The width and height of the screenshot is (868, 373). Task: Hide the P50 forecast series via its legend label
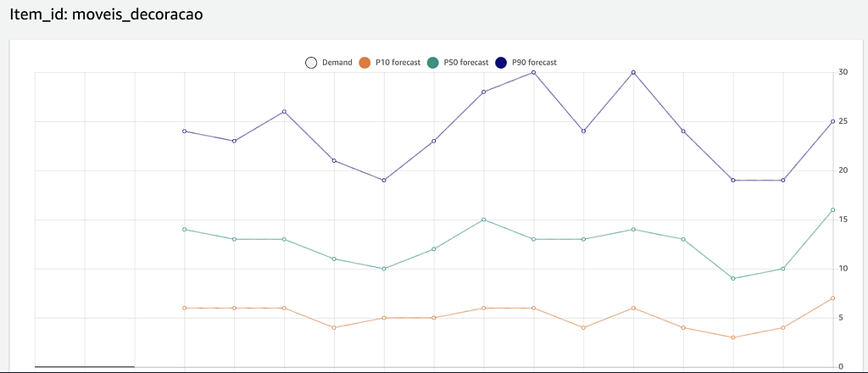pyautogui.click(x=466, y=63)
